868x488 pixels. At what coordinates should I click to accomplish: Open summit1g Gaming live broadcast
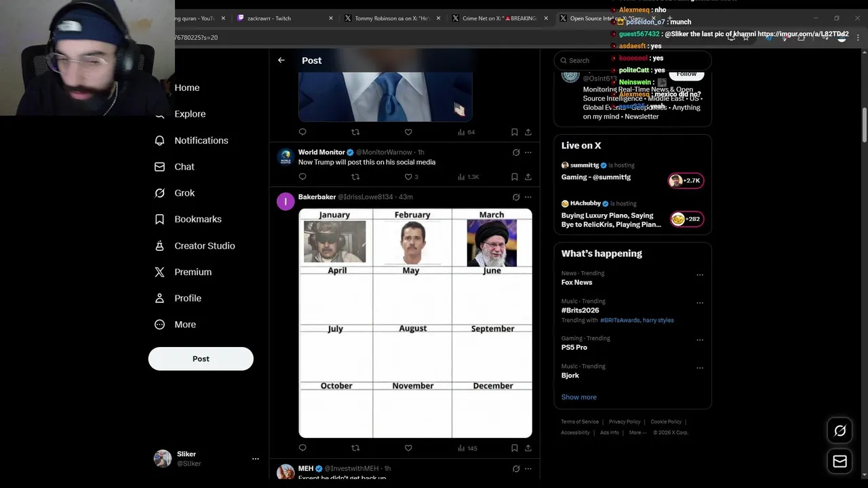[633, 174]
